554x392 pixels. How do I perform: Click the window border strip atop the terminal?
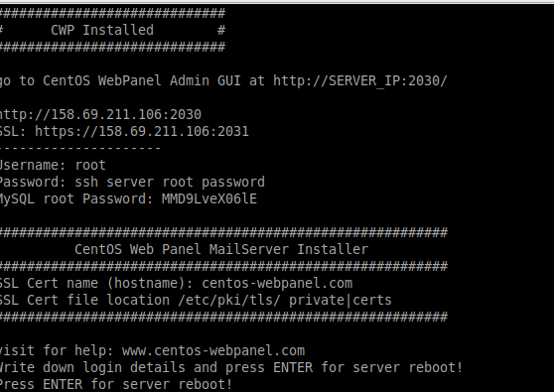[x=277, y=2]
